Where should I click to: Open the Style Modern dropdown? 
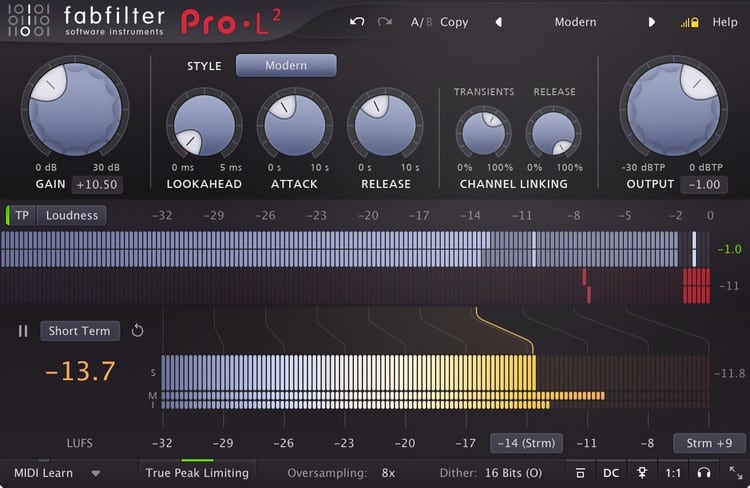click(286, 65)
